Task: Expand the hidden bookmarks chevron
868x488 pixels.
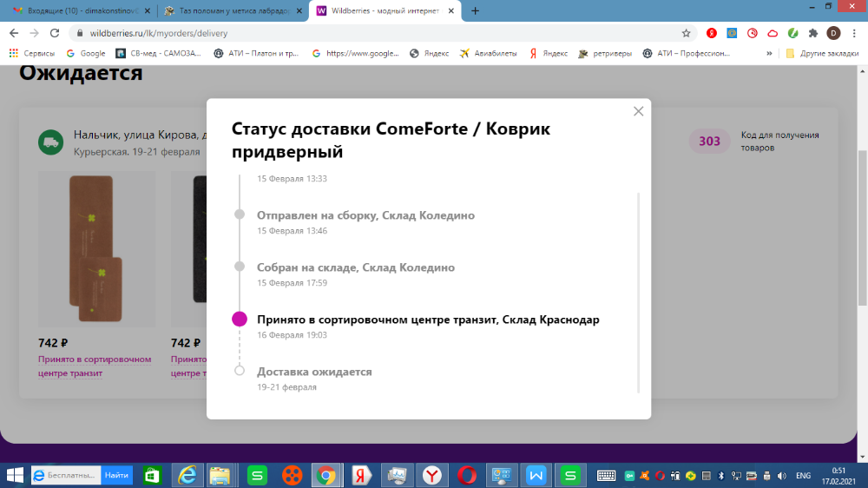Action: pos(769,53)
